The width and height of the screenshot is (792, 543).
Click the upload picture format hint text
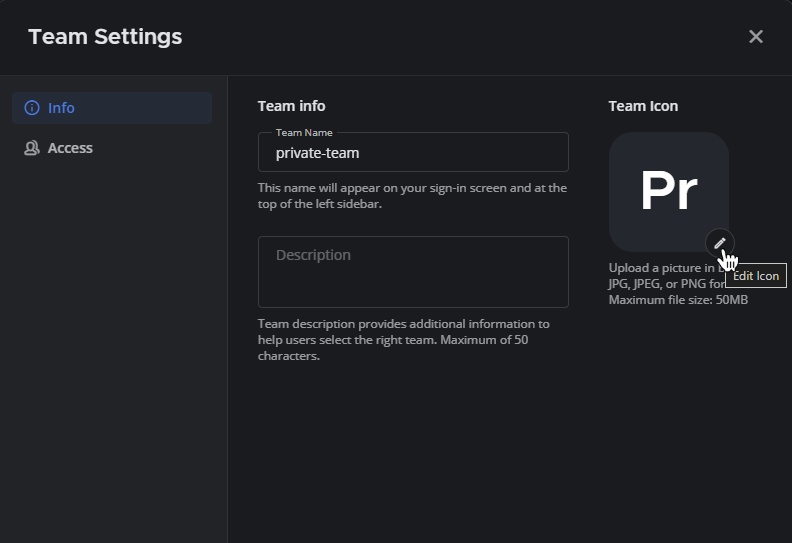[658, 276]
